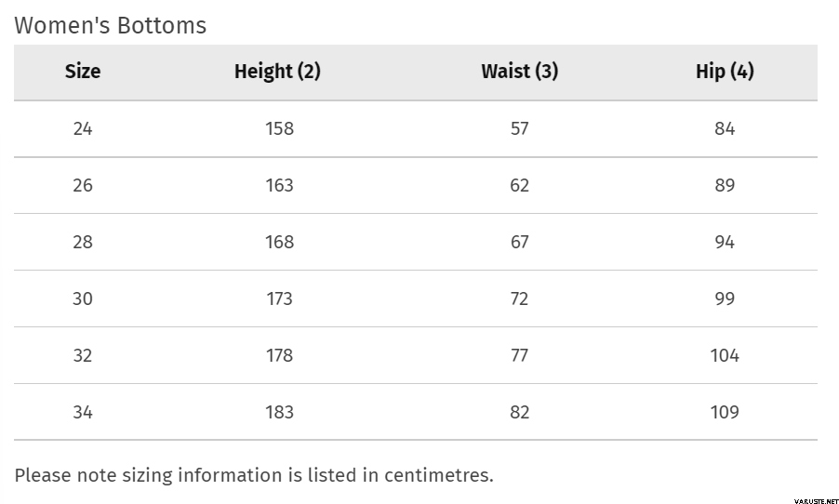Click the centimetres sizing note text
Viewport: 839px width, 504px height.
point(254,475)
